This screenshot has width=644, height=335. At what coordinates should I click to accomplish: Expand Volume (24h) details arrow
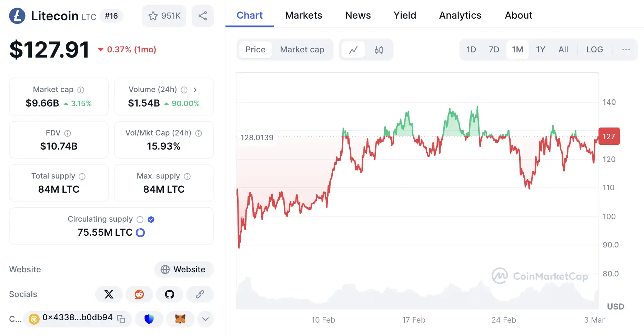click(x=195, y=90)
